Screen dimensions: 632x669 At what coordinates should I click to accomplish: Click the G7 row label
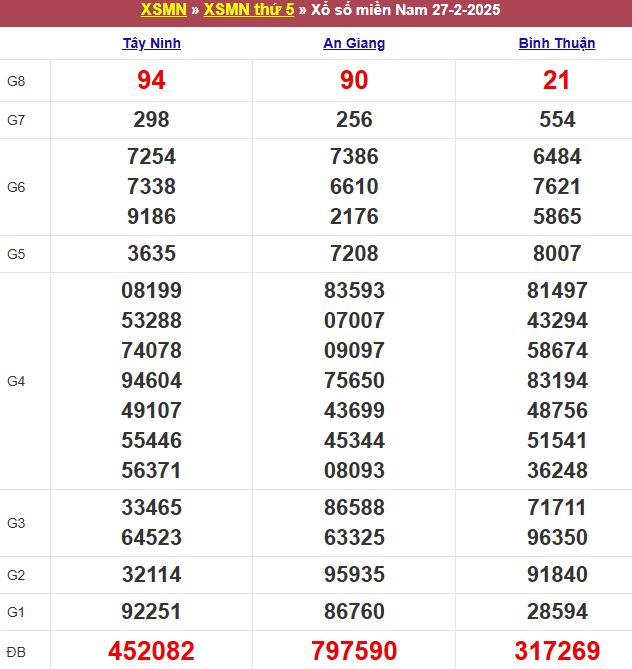tap(16, 120)
